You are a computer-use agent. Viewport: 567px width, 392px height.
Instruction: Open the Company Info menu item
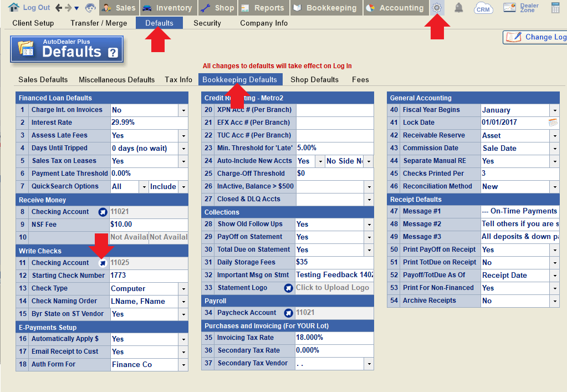point(264,23)
